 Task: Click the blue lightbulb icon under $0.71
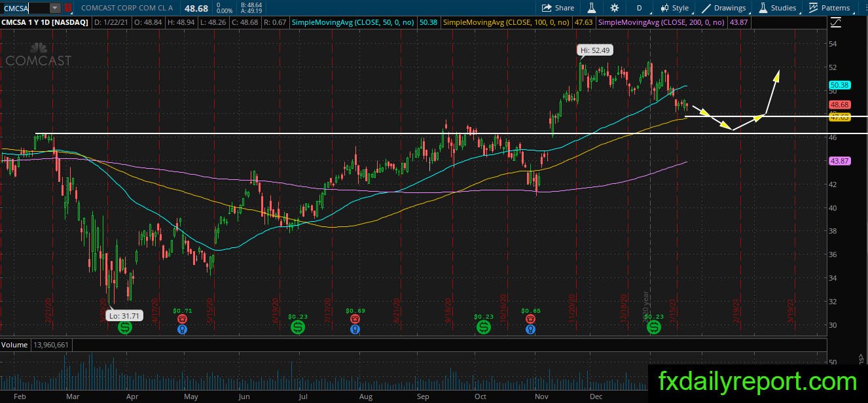click(x=183, y=329)
